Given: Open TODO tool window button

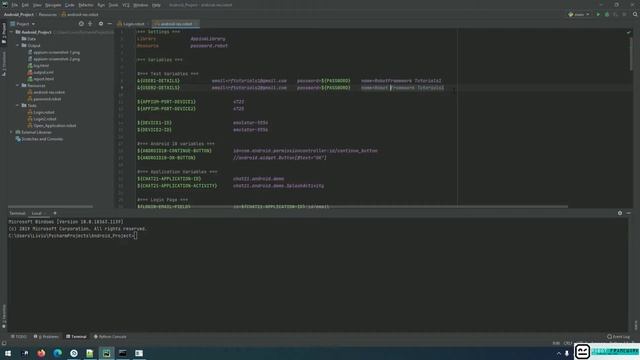Looking at the screenshot, I should tap(19, 337).
